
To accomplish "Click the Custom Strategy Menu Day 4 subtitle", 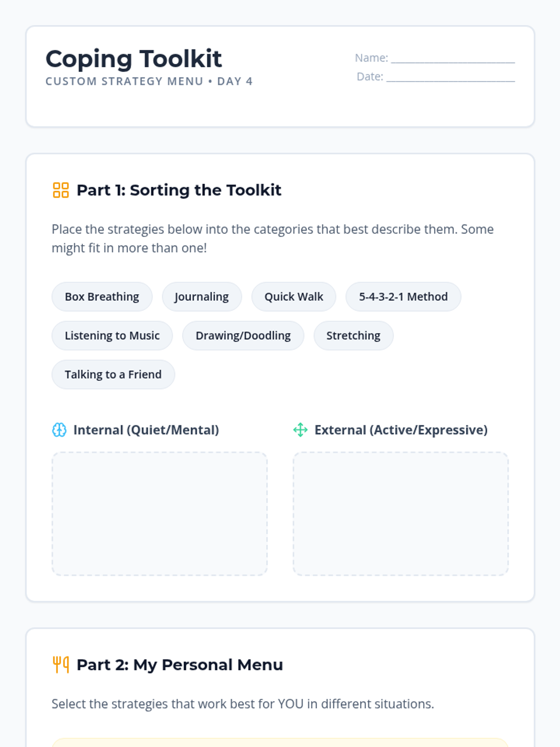I will (x=149, y=81).
